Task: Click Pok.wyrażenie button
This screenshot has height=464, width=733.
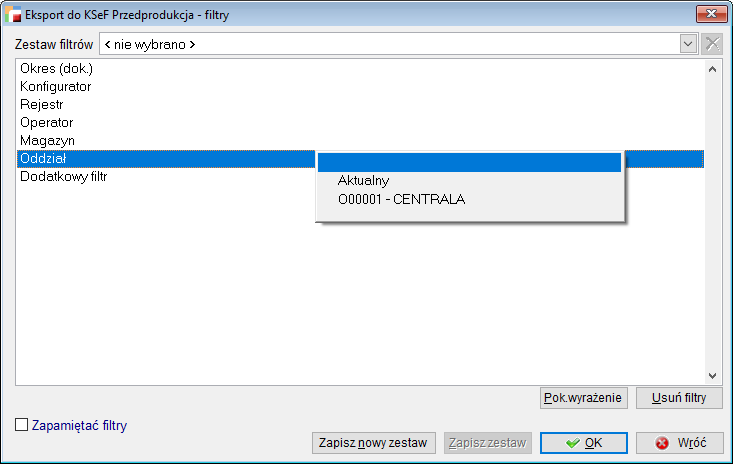Action: click(583, 398)
